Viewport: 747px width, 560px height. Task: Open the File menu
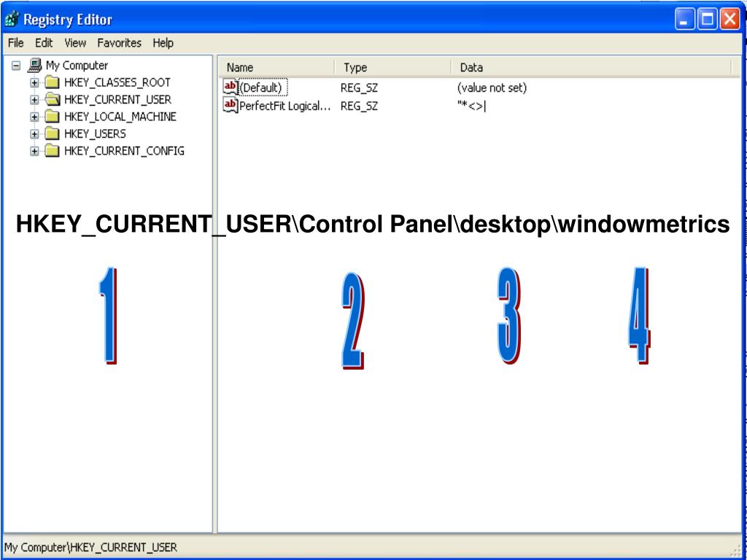point(16,43)
